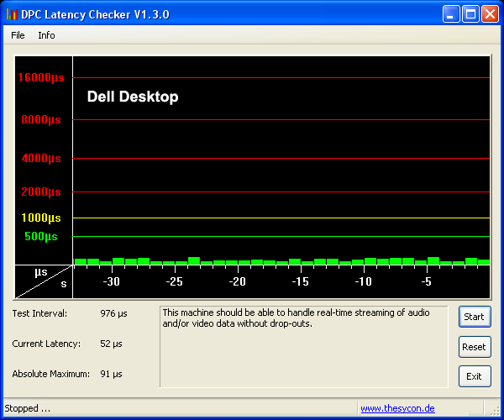Click the 52 µs current latency value
Viewport: 504px width, 420px height.
(x=111, y=344)
